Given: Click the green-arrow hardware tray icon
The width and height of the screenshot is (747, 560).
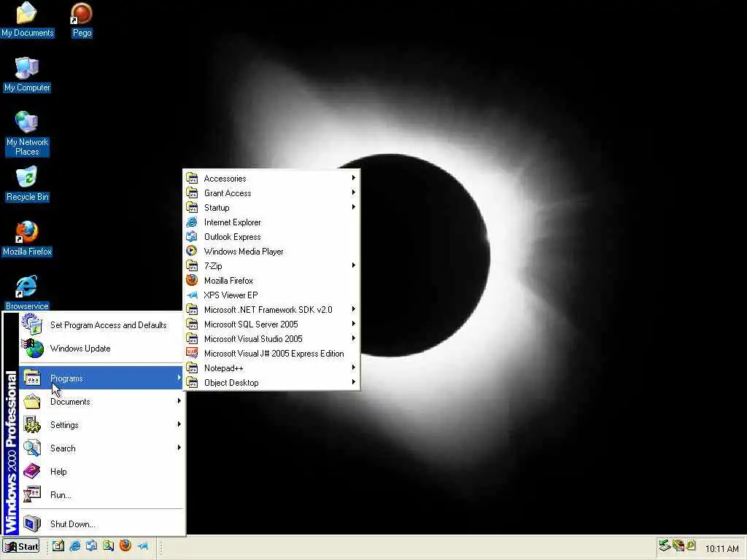Looking at the screenshot, I should 665,545.
